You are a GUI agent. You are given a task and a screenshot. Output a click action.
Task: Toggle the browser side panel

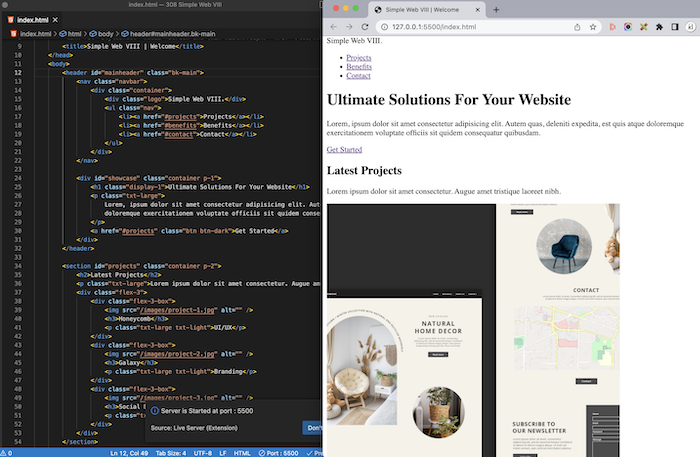(x=675, y=27)
